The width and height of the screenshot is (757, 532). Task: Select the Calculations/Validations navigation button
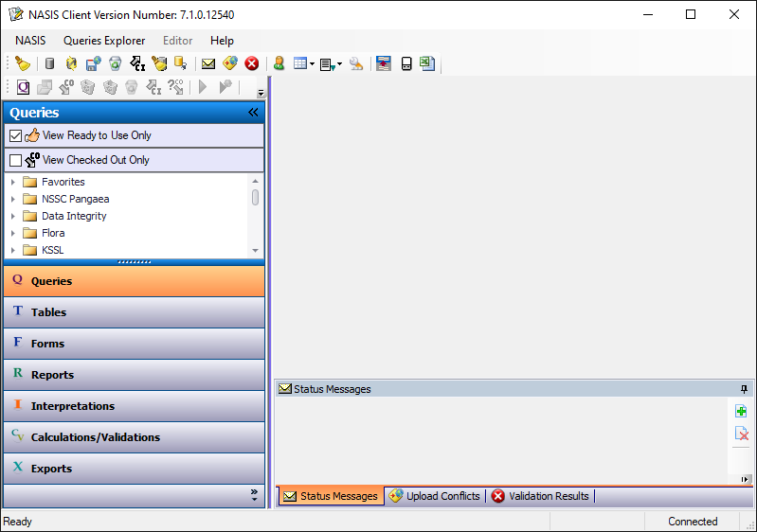(x=135, y=437)
